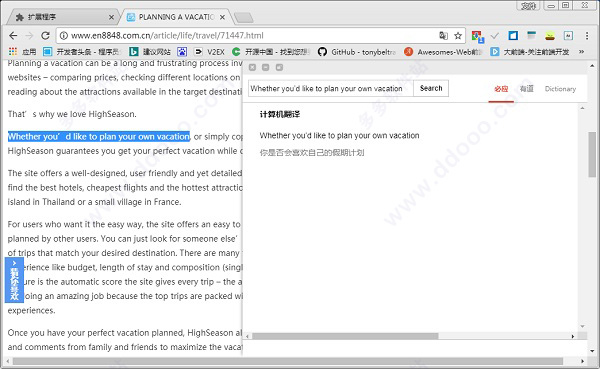Viewport: 600px width, 369px height.
Task: Click translation panel scroll up arrow
Action: click(x=582, y=108)
